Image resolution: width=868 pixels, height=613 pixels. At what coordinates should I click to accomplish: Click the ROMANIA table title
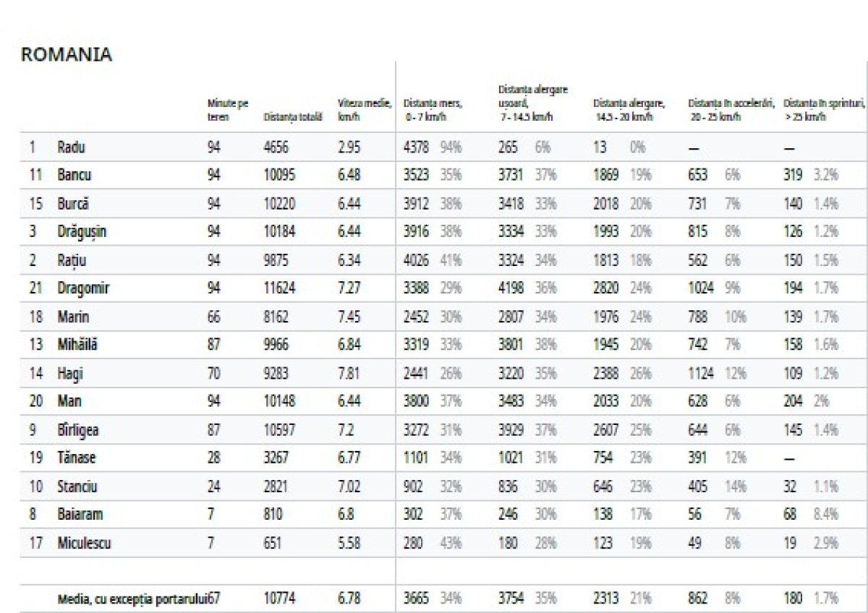point(67,55)
